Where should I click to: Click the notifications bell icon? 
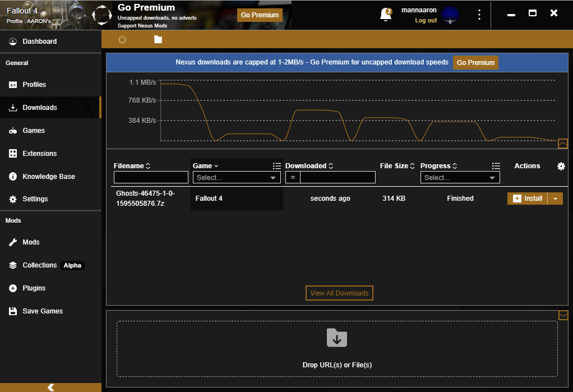[x=386, y=15]
